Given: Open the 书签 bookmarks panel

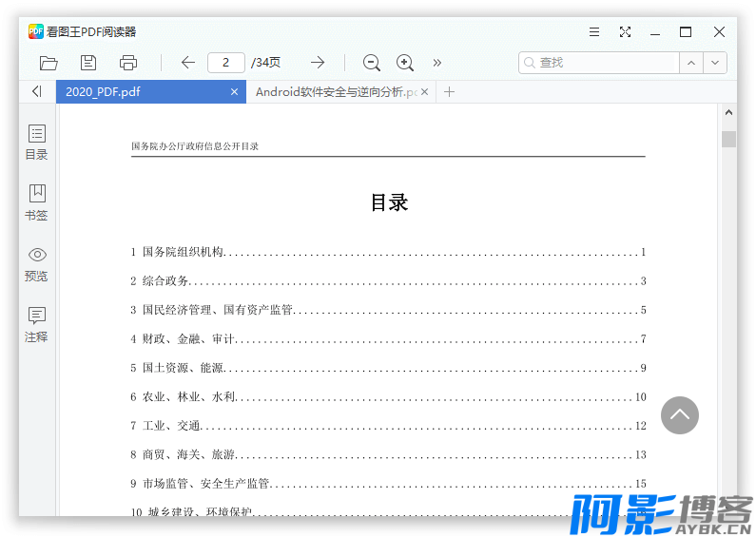Looking at the screenshot, I should pyautogui.click(x=37, y=202).
